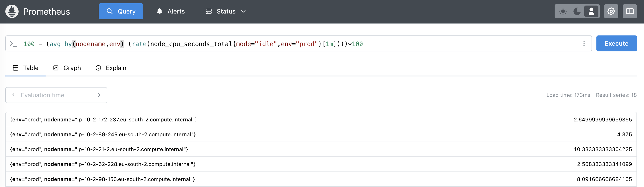Screen dimensions: 644x187
Task: Step evaluation time forward with right chevron
Action: pos(99,95)
